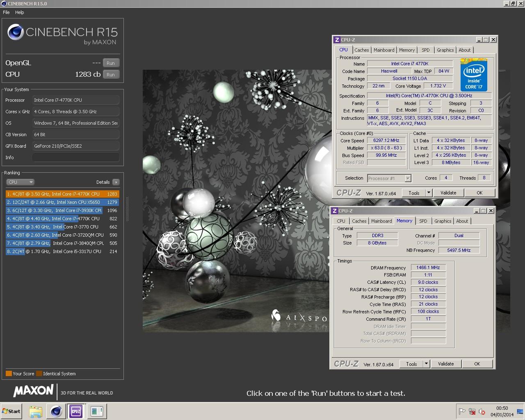Image resolution: width=525 pixels, height=420 pixels.
Task: Click OK in lower CPU-Z window
Action: click(x=477, y=364)
